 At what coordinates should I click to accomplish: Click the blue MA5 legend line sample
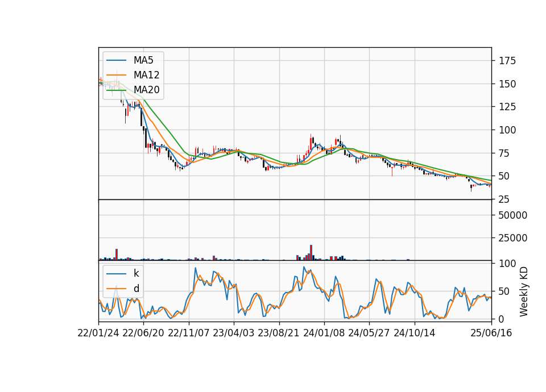coord(116,61)
